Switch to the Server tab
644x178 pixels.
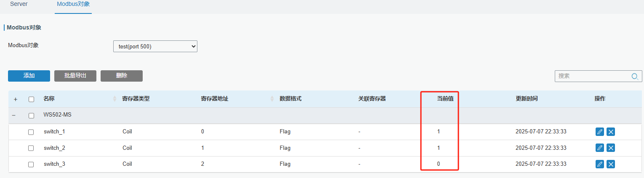[19, 4]
